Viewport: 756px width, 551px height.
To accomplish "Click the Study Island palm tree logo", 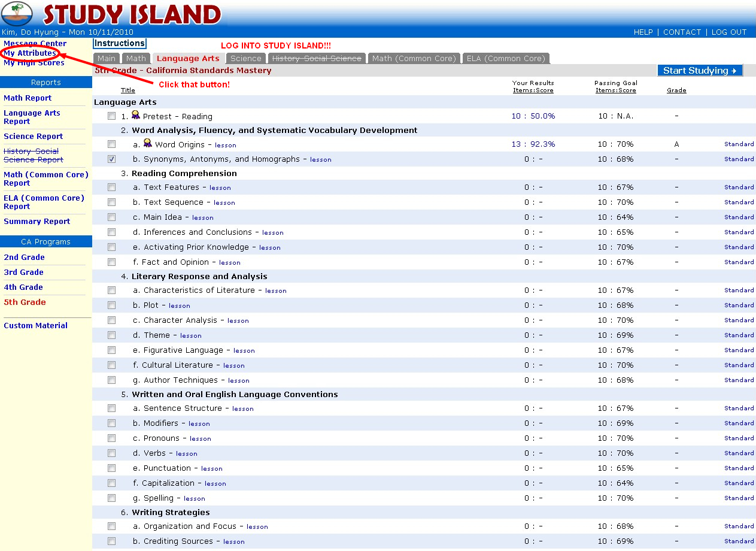I will click(17, 13).
